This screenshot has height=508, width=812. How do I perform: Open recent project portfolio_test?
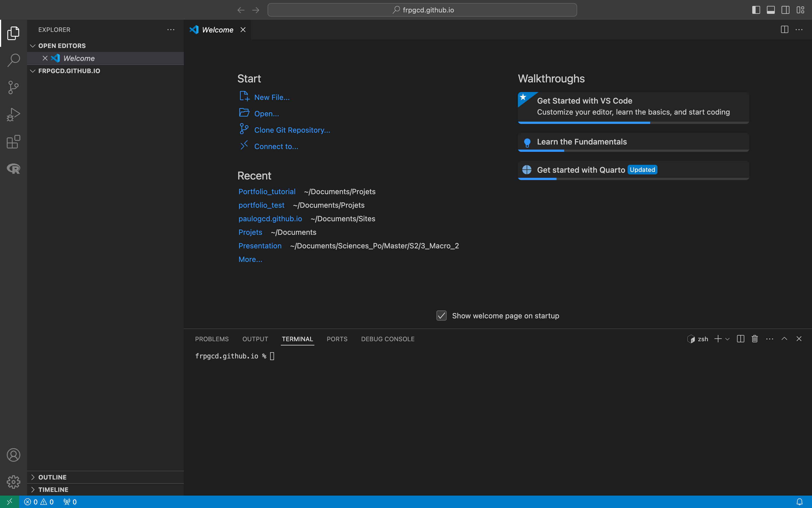[x=261, y=205]
